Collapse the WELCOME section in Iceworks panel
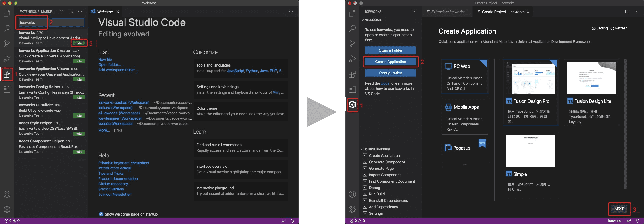Viewport: 644px width, 224px height. 363,20
